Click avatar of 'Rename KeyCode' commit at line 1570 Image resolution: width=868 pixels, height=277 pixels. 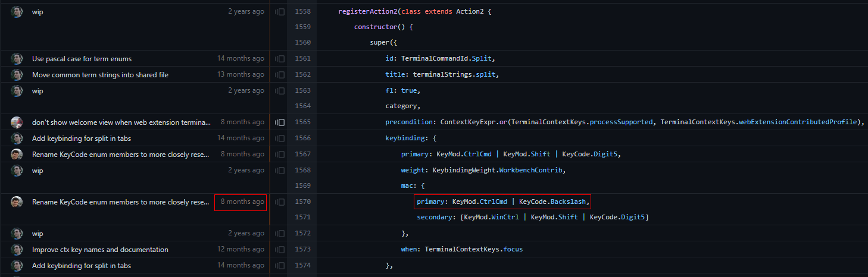[17, 202]
